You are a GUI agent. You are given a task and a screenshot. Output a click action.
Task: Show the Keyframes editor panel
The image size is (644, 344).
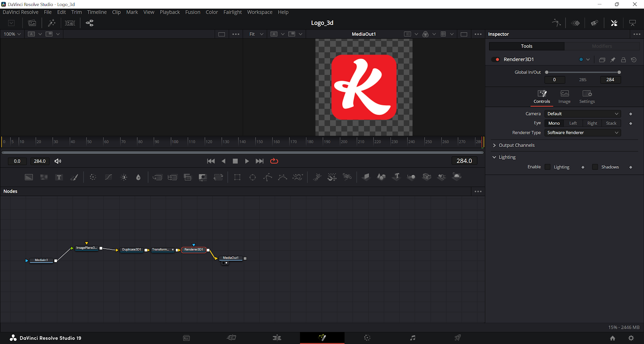[576, 23]
